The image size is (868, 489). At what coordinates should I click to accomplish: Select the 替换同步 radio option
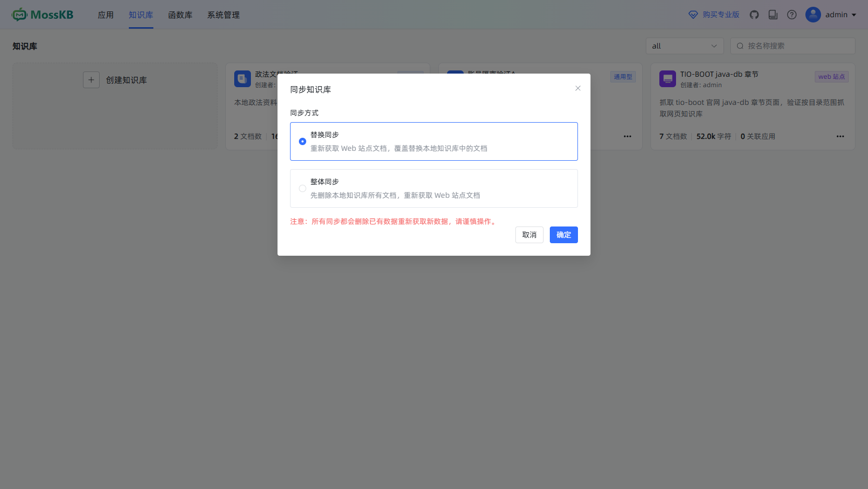tap(303, 141)
